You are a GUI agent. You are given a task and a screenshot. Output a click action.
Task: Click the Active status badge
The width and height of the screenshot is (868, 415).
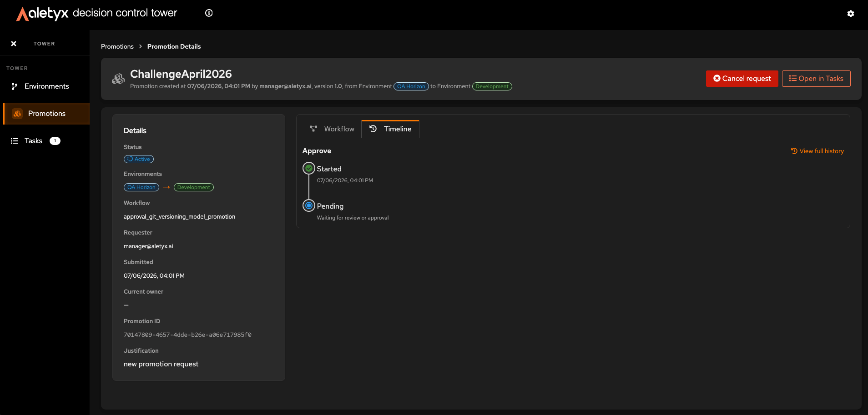pos(139,159)
